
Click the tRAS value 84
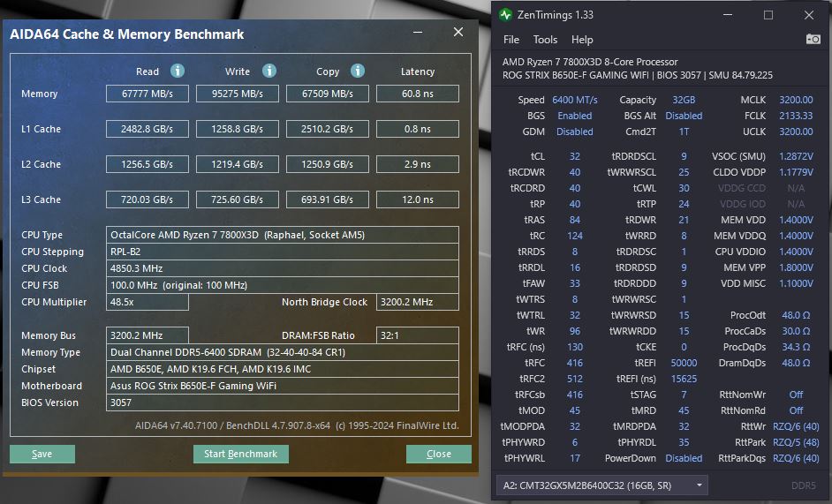tap(575, 220)
